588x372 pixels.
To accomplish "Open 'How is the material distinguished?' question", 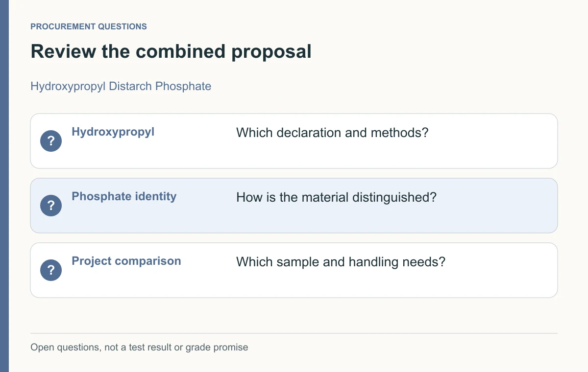I will tap(336, 197).
